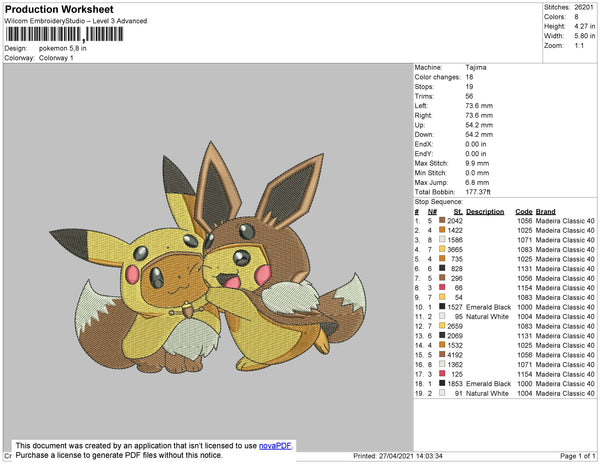The height and width of the screenshot is (464, 600).
Task: Click code '1154' in stop row 8
Action: 525,288
